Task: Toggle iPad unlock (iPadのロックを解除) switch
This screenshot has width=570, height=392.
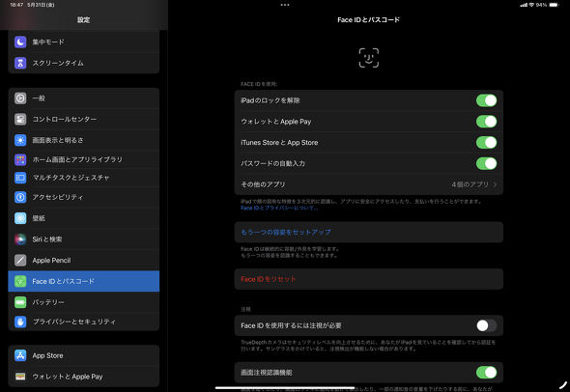Action: click(x=486, y=100)
